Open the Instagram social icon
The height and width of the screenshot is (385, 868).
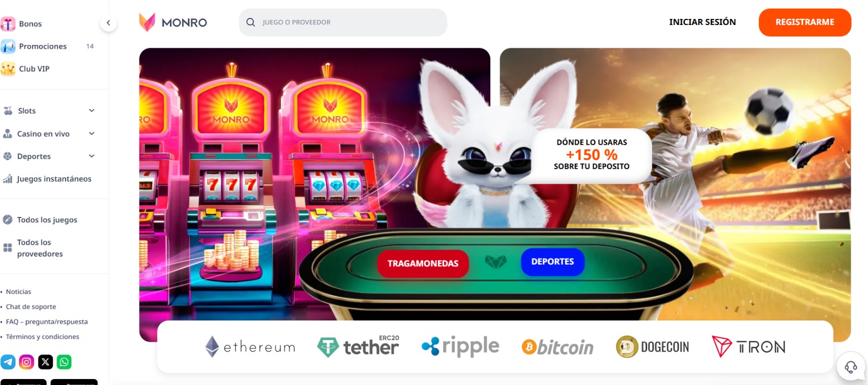27,362
